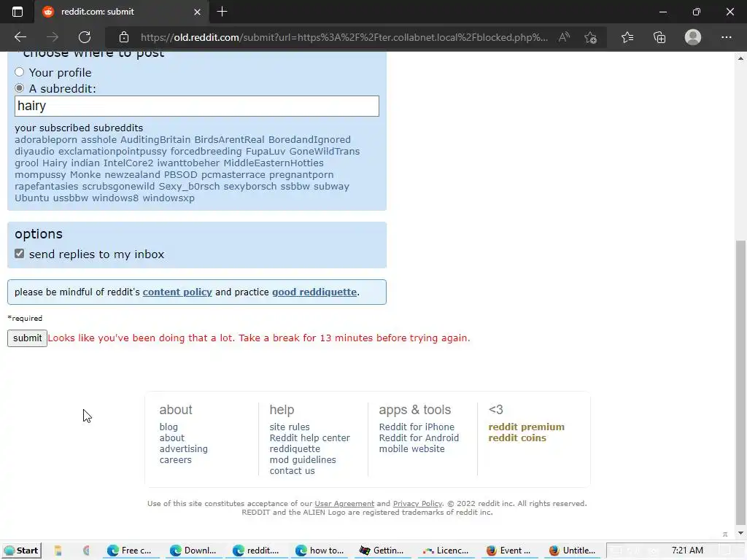Screen dimensions: 747x560
Task: Open the browser profile avatar
Action: pyautogui.click(x=693, y=37)
